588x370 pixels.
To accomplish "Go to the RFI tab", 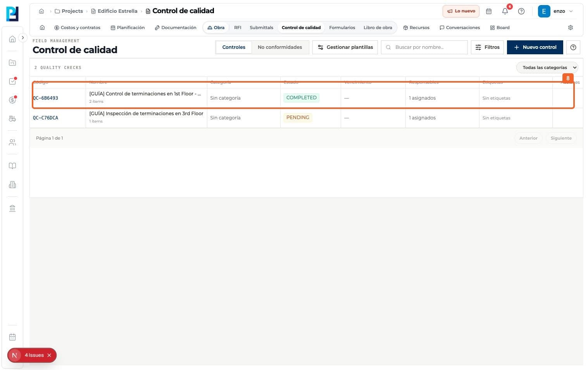I will click(x=238, y=28).
